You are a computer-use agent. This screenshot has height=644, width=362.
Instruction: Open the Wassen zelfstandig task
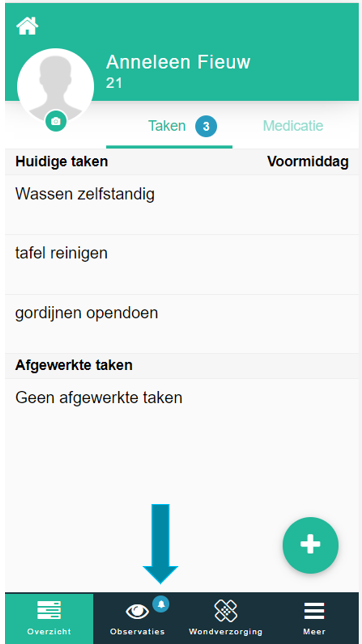(x=182, y=205)
